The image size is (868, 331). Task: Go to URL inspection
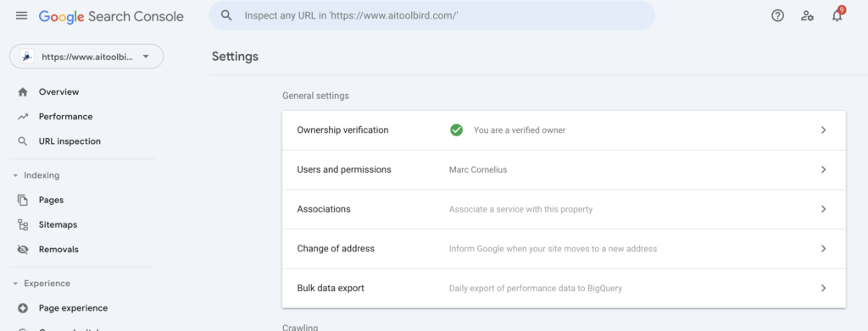[70, 141]
